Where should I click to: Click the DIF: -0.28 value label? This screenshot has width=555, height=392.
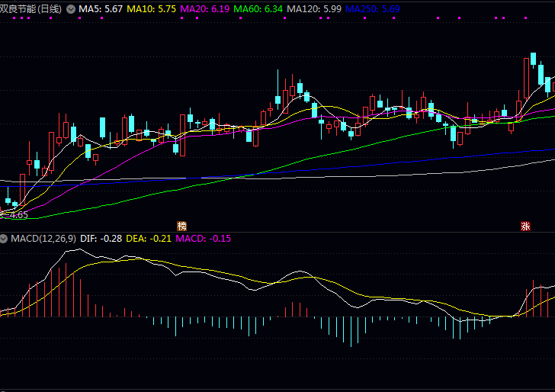[x=101, y=239]
